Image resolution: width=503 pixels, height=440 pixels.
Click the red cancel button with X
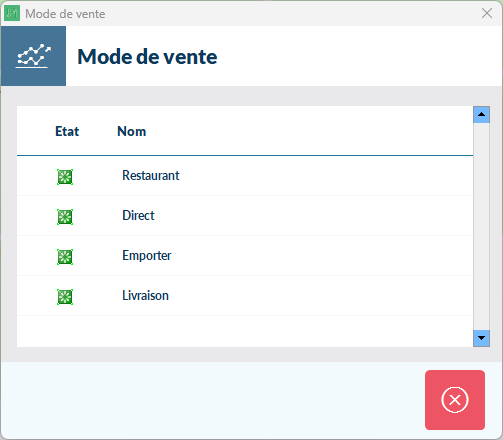[x=455, y=400]
